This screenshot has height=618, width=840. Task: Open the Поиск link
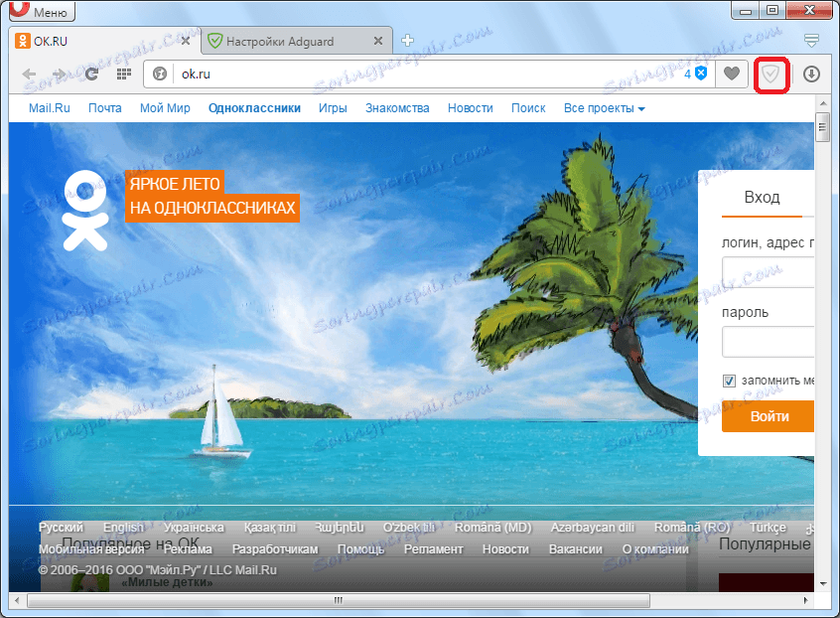point(528,108)
